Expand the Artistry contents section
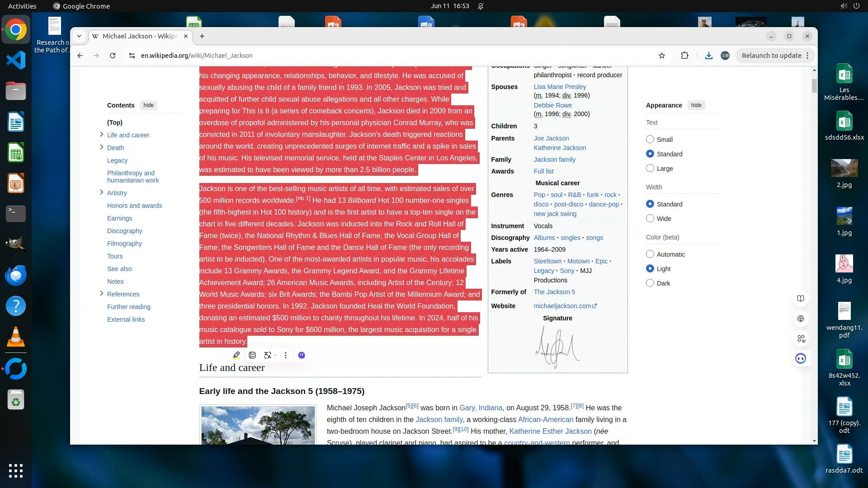This screenshot has width=868, height=488. (101, 192)
